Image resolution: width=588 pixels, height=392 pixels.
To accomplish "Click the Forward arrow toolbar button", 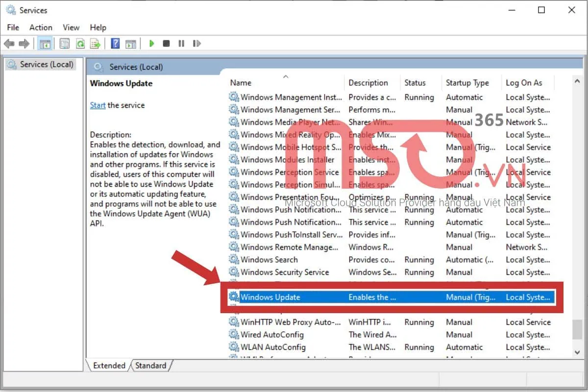I will tap(24, 44).
